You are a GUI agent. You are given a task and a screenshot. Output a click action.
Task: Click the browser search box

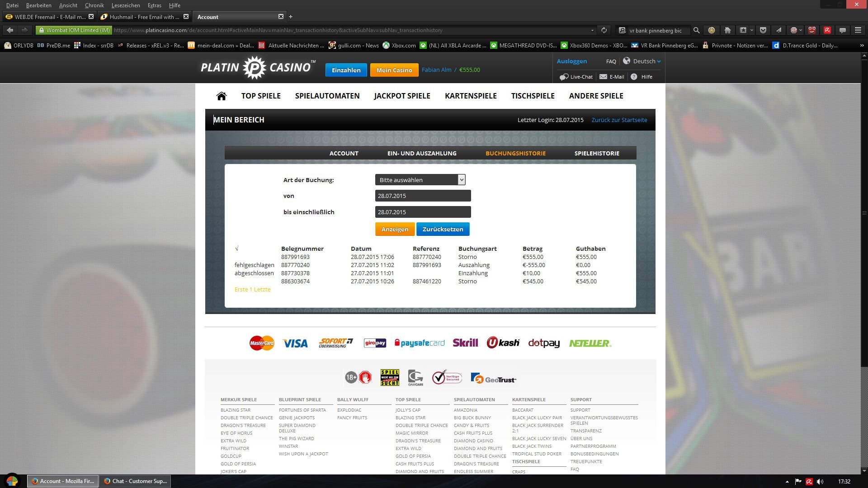click(x=658, y=30)
